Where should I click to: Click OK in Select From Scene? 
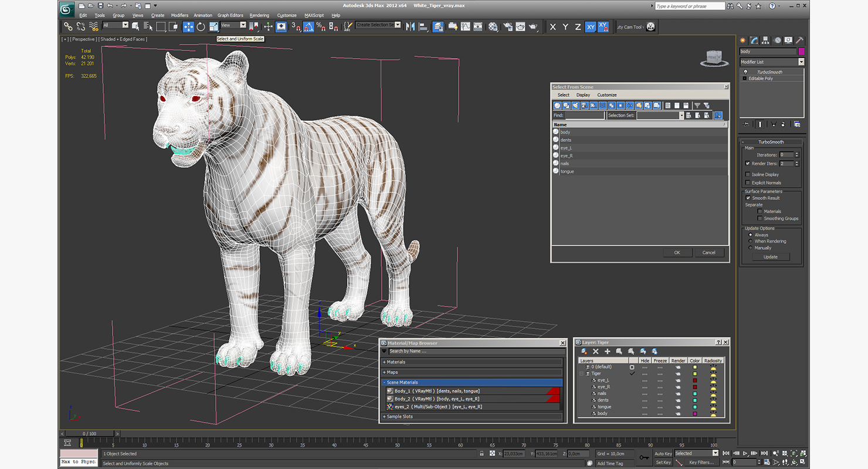677,253
